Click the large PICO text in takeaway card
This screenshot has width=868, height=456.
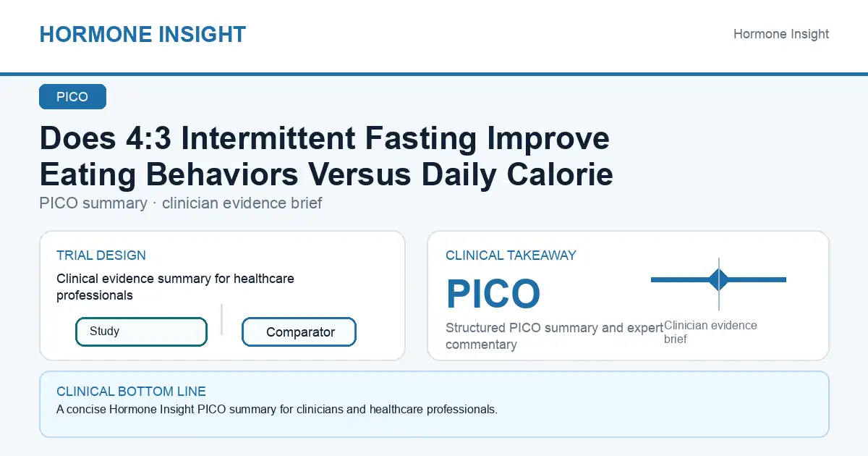pyautogui.click(x=493, y=294)
